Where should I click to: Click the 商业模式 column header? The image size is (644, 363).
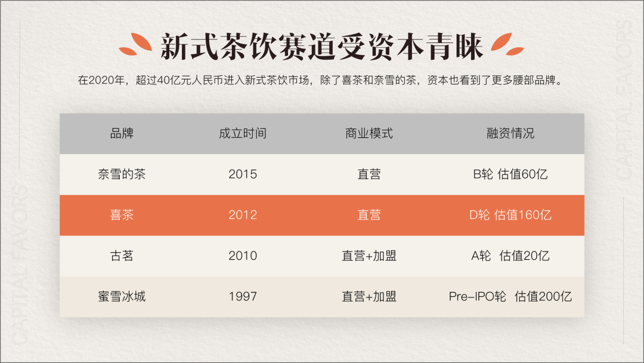pos(369,133)
